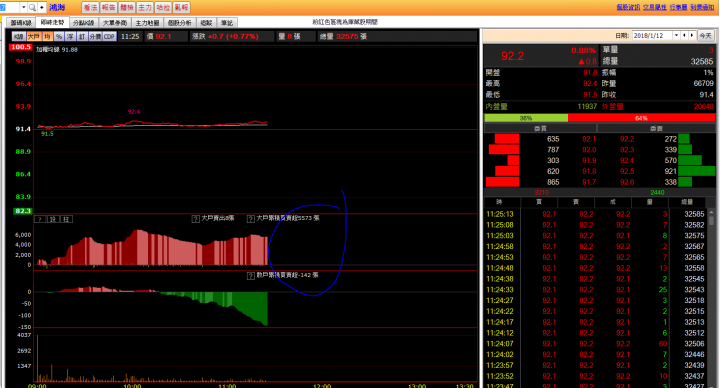
Task: Click the magnifier stock search icon
Action: (x=32, y=7)
